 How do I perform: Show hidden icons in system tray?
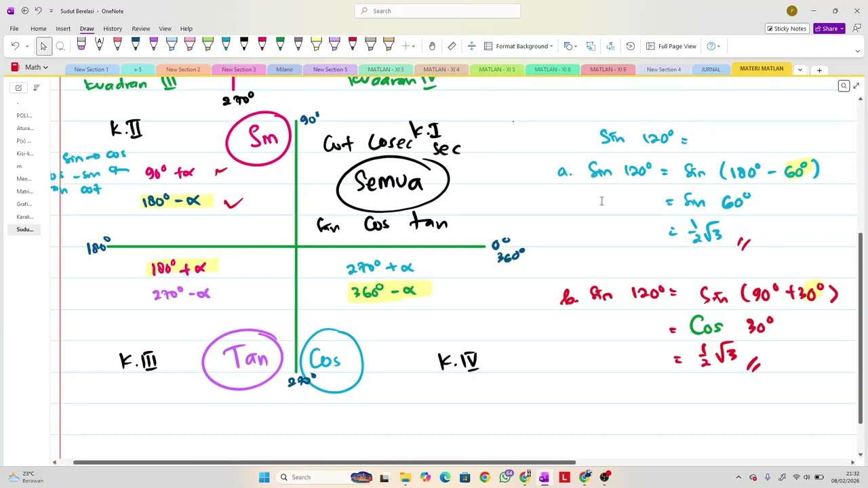coord(738,477)
